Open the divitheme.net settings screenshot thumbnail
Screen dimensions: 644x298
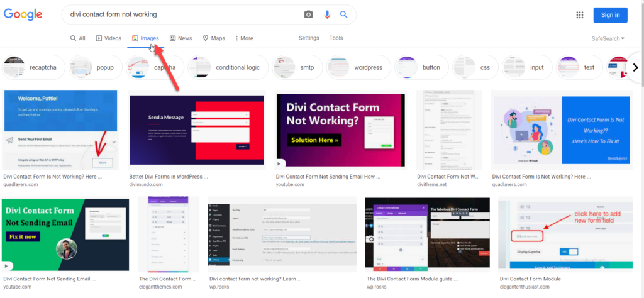[449, 130]
